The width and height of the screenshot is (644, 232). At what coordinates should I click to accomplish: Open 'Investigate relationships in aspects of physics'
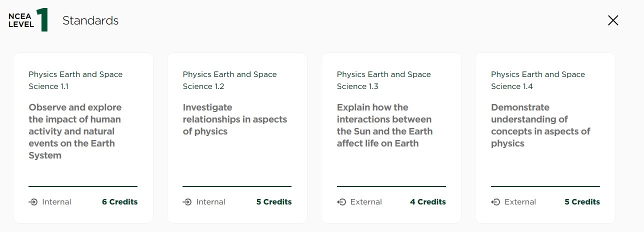(234, 119)
